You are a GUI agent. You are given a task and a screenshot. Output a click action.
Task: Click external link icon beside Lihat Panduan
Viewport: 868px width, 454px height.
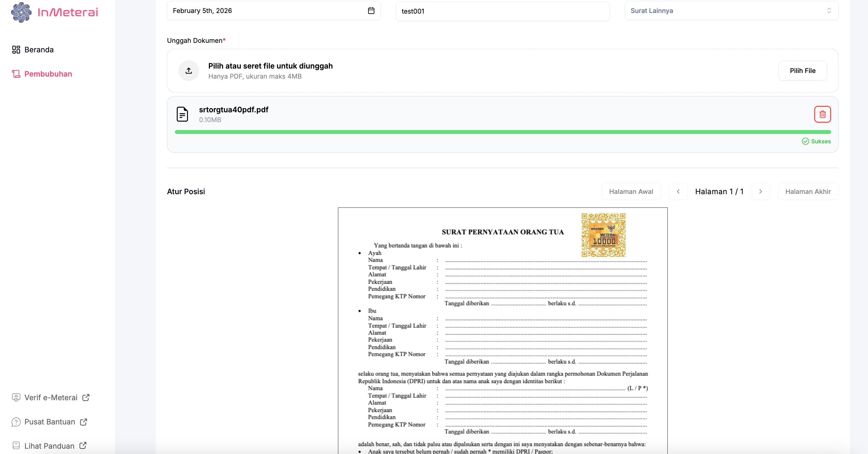tap(83, 446)
